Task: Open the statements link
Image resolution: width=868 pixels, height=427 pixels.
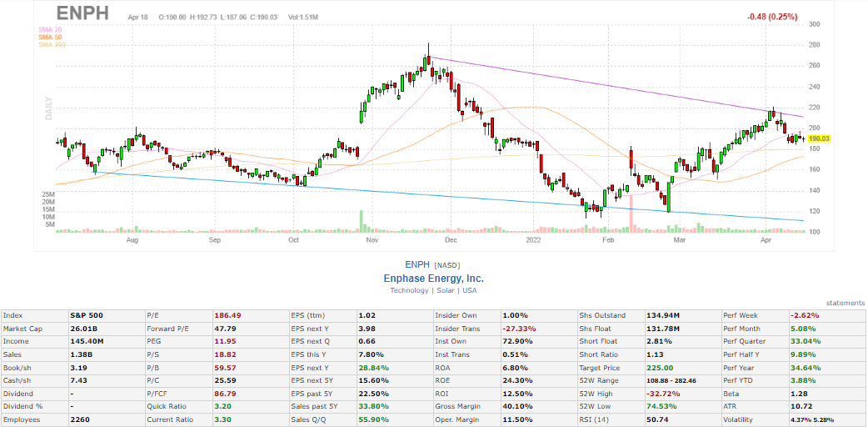Action: tap(846, 303)
